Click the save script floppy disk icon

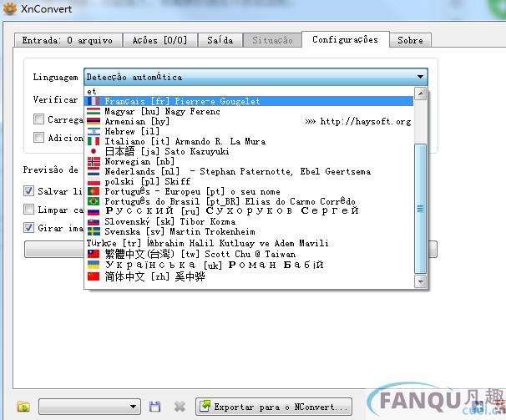click(154, 407)
